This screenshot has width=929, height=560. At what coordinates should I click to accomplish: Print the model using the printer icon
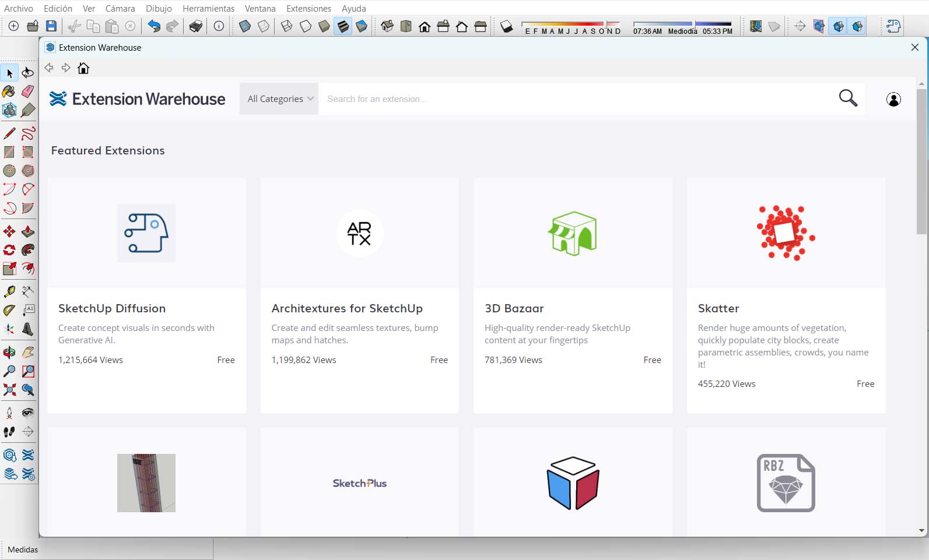[196, 26]
